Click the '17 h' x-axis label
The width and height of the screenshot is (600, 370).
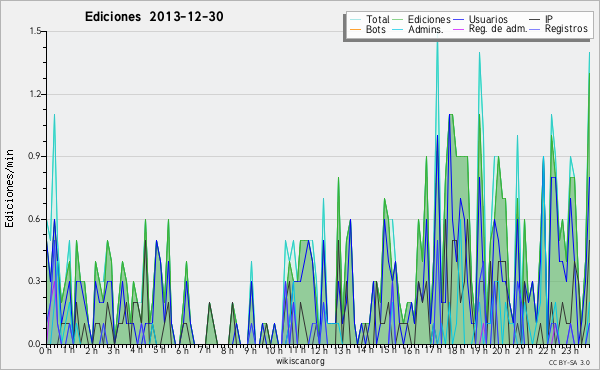(433, 350)
